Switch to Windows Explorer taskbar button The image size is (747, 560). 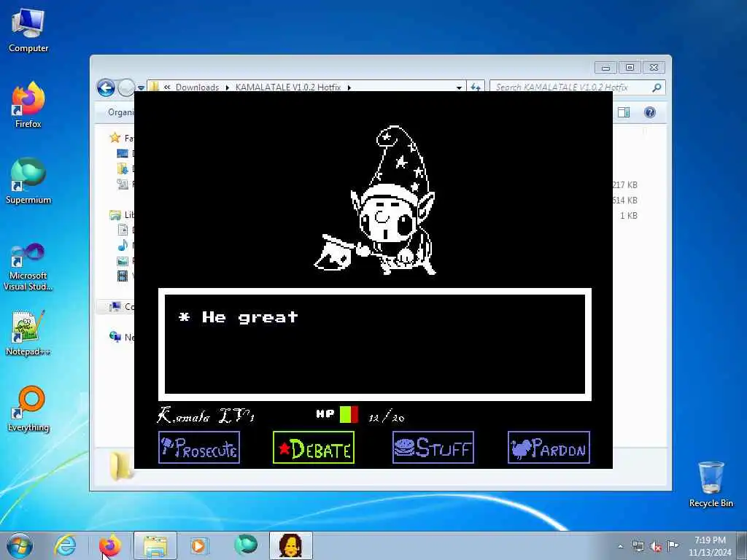[x=155, y=545]
